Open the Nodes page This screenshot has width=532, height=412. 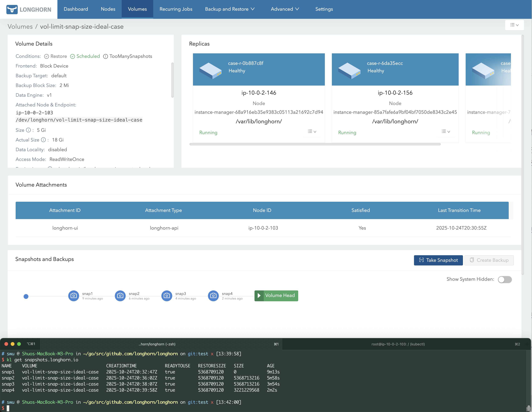(x=108, y=9)
